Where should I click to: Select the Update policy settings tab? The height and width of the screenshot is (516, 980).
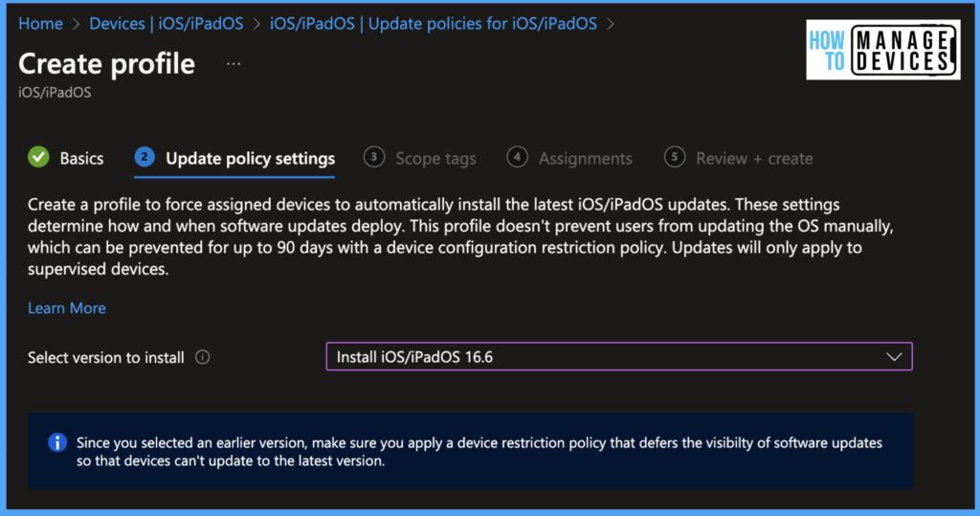point(234,158)
